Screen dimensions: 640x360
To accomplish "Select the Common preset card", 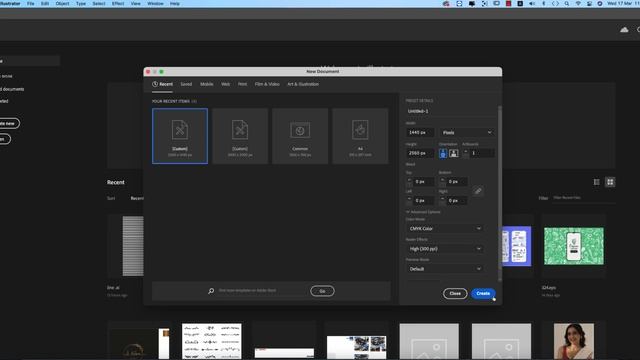I will 300,136.
